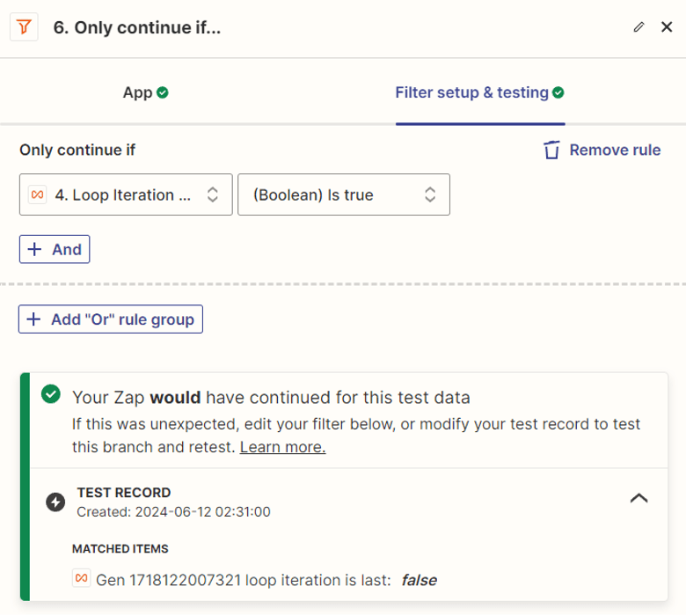The image size is (686, 616).
Task: Close the filter step panel
Action: [666, 27]
